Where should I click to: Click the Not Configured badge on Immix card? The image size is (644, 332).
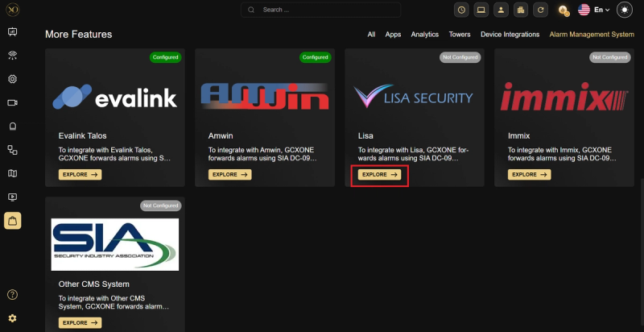[610, 57]
